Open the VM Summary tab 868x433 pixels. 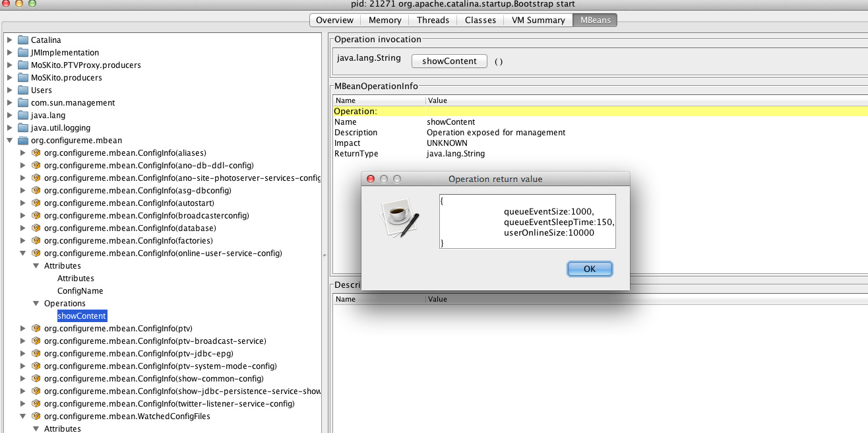click(538, 20)
